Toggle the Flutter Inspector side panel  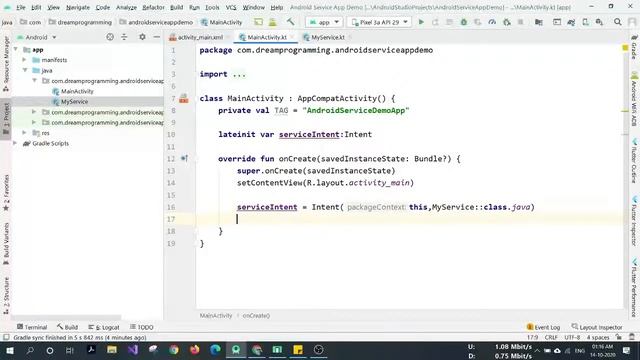pyautogui.click(x=634, y=221)
